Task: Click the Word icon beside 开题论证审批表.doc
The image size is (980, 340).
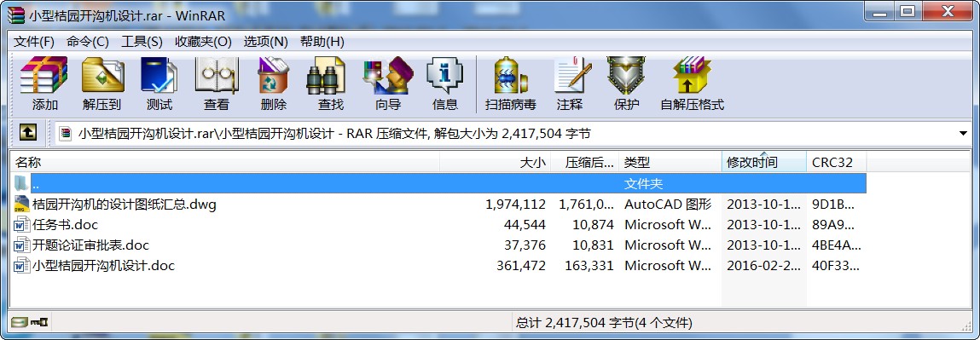Action: coord(22,245)
